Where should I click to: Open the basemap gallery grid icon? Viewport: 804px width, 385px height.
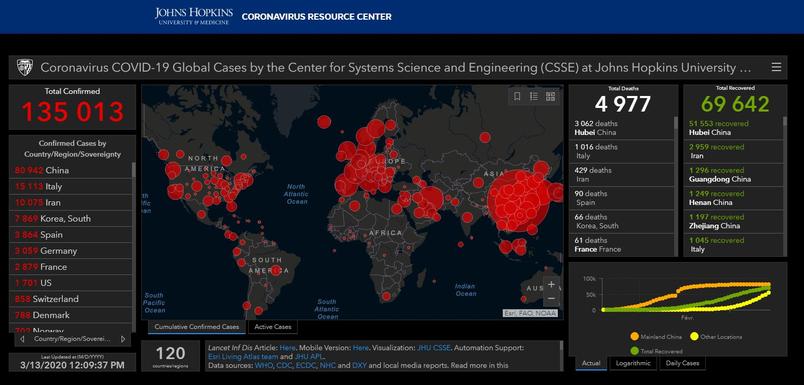point(550,96)
